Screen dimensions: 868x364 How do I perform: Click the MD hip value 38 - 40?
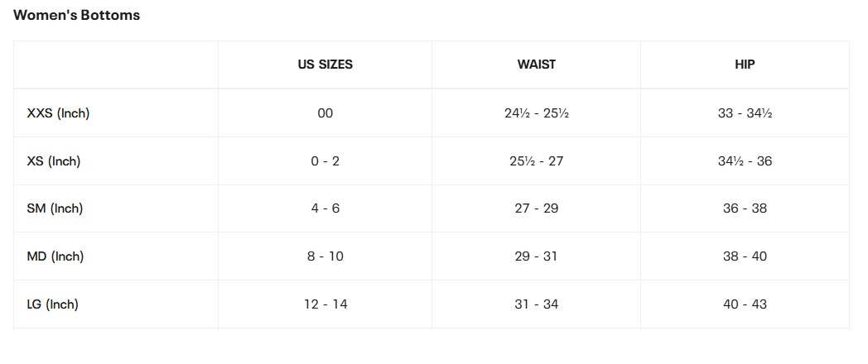coord(745,256)
